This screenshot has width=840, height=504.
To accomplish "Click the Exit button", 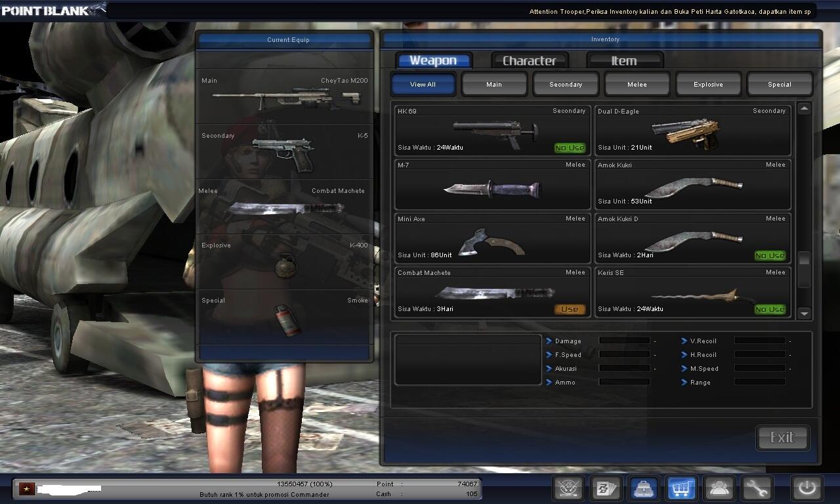I will tap(782, 438).
